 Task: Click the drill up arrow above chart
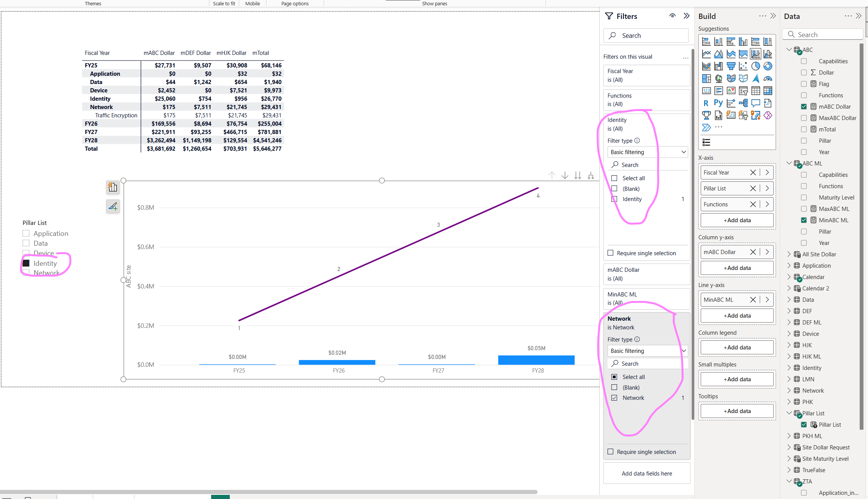click(x=552, y=175)
